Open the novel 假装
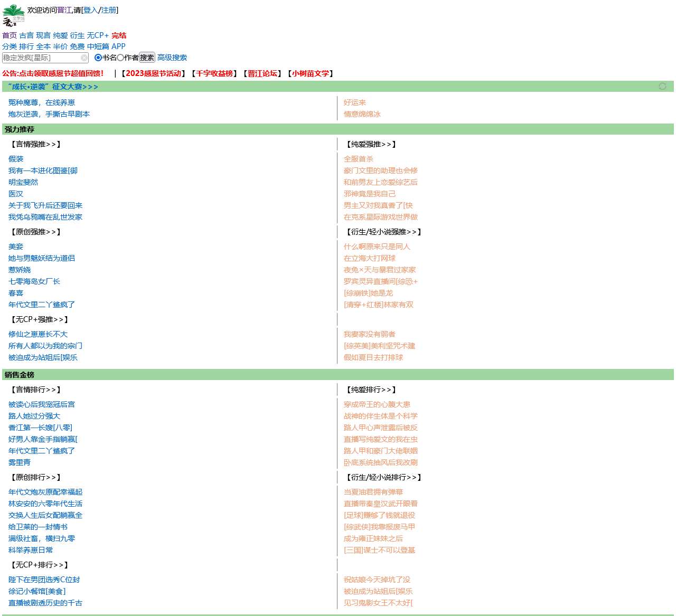Image resolution: width=676 pixels, height=616 pixels. coord(16,159)
